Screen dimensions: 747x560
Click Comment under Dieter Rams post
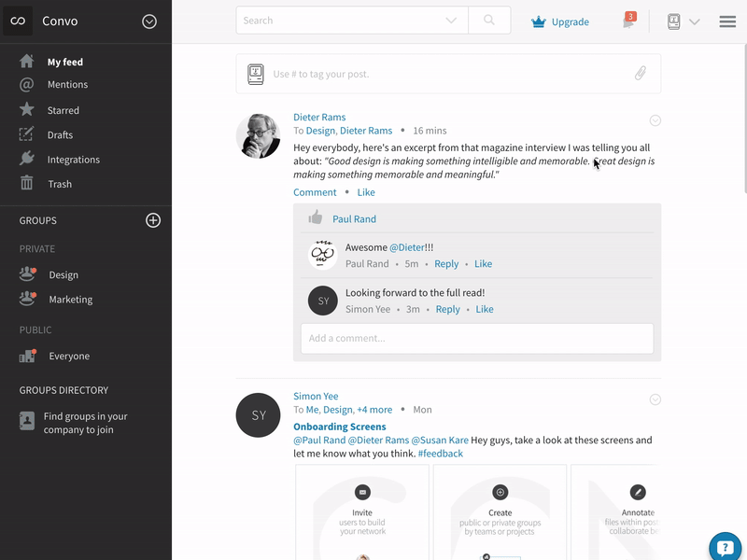pyautogui.click(x=315, y=192)
